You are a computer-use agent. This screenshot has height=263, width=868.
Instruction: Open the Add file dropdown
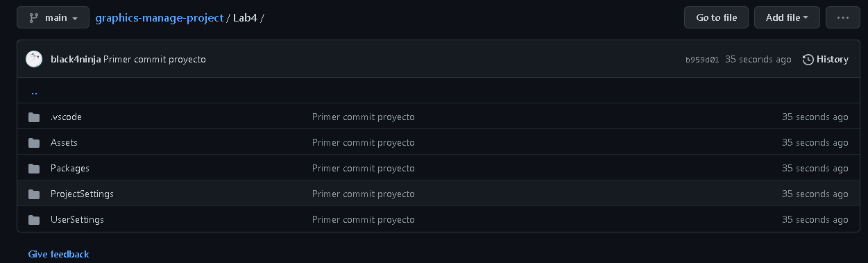click(x=787, y=17)
